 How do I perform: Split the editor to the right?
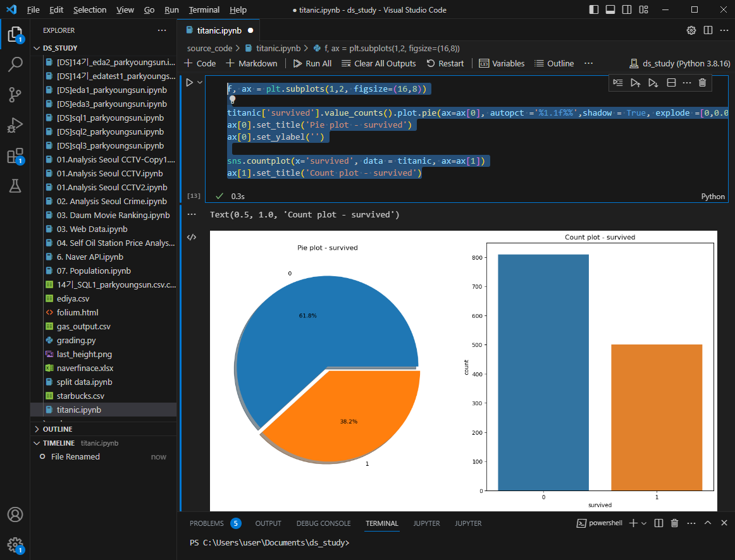(x=708, y=30)
